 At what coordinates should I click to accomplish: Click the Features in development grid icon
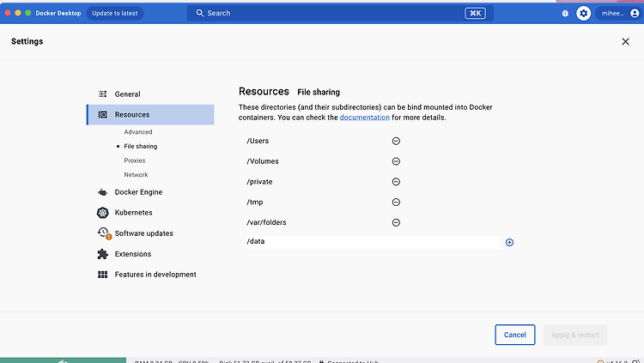pos(103,275)
